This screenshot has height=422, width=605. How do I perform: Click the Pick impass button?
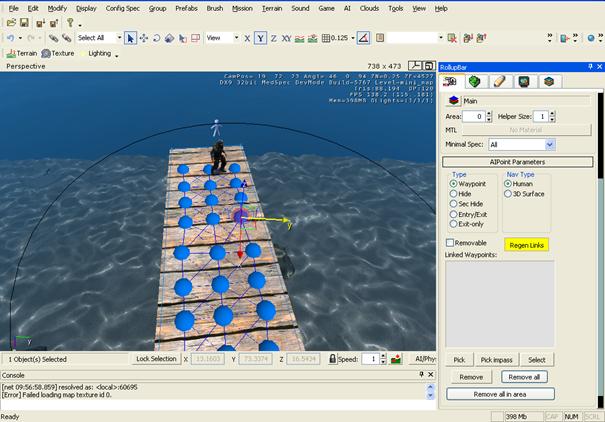[497, 360]
